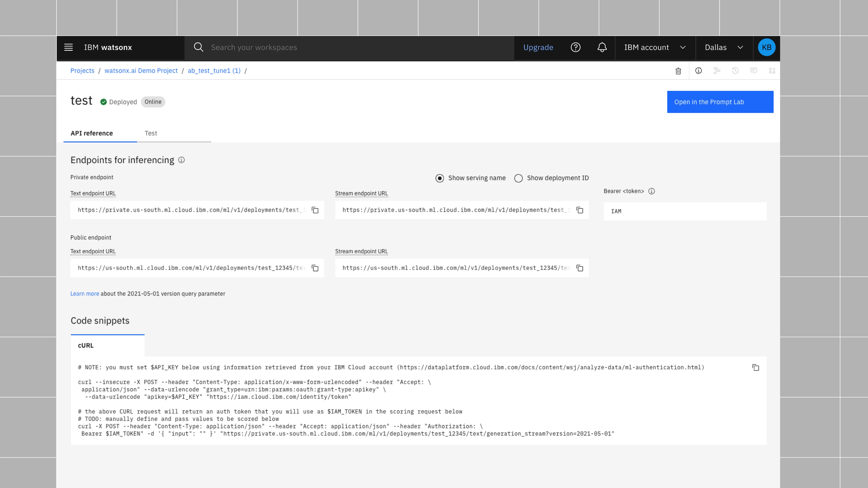Open the deployment information panel

click(698, 71)
